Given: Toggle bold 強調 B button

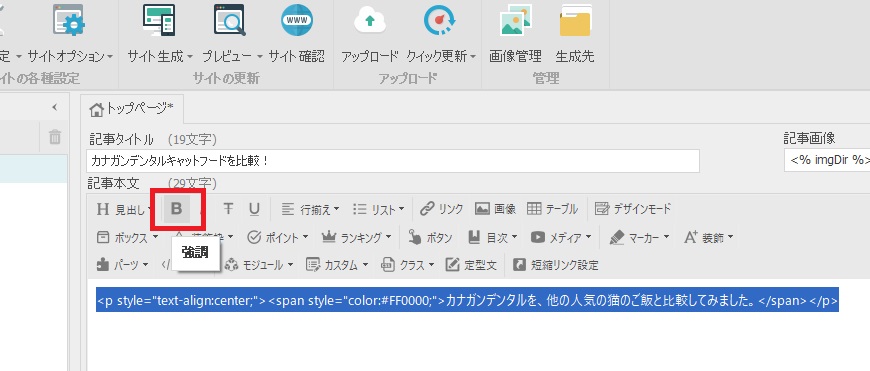Looking at the screenshot, I should (176, 209).
